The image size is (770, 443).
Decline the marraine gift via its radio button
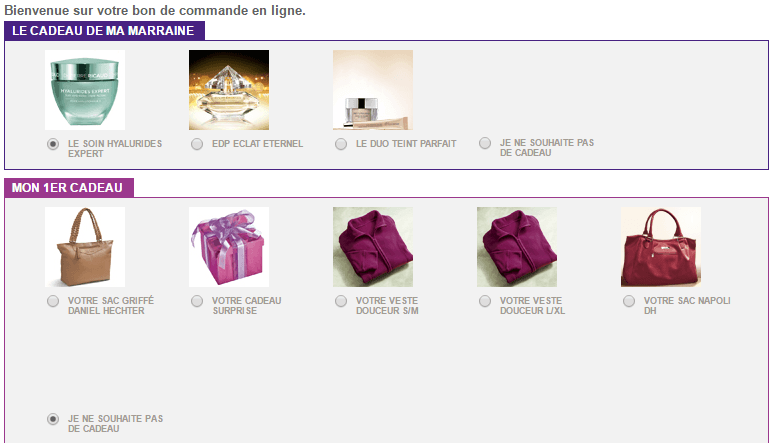point(485,143)
